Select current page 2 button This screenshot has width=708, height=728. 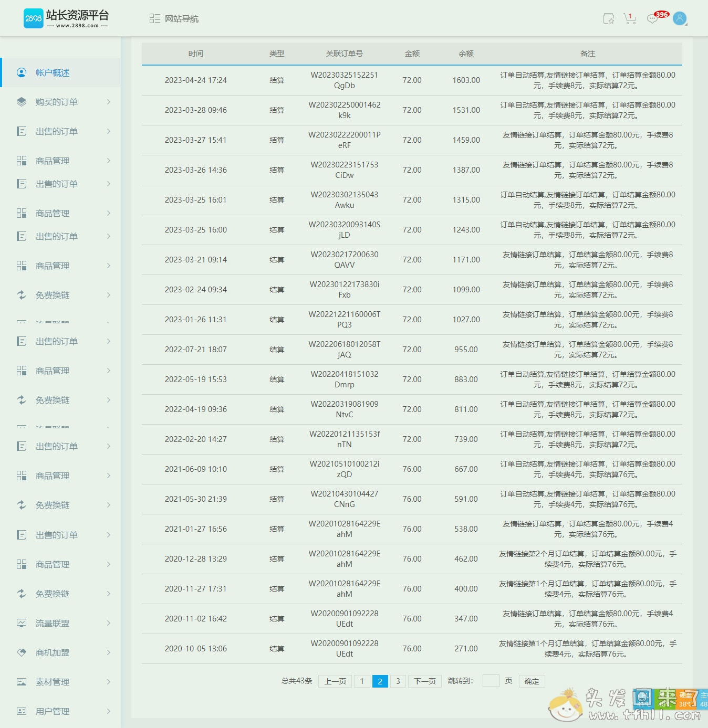tap(380, 681)
